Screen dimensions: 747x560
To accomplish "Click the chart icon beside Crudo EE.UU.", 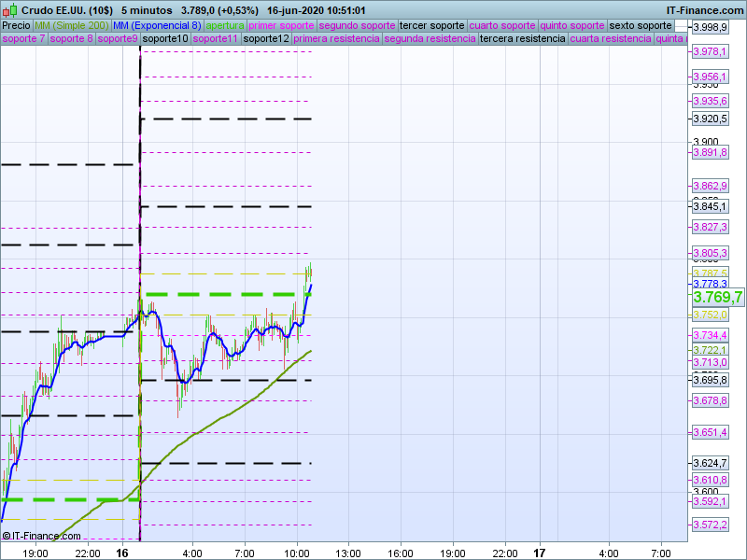I will [x=8, y=9].
